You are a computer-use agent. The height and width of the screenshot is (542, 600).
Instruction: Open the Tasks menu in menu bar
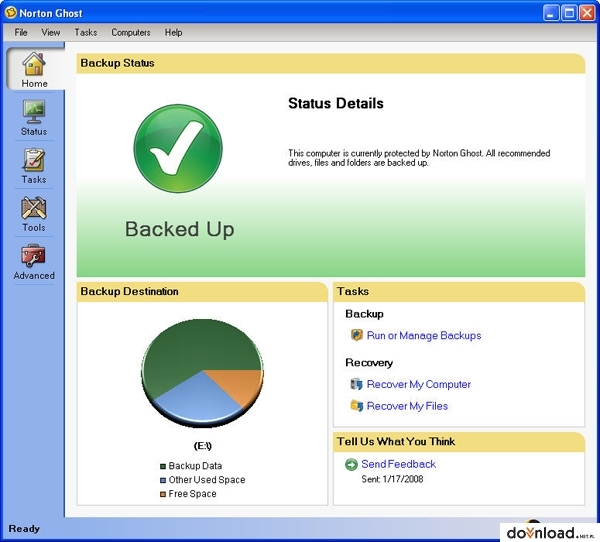coord(86,33)
